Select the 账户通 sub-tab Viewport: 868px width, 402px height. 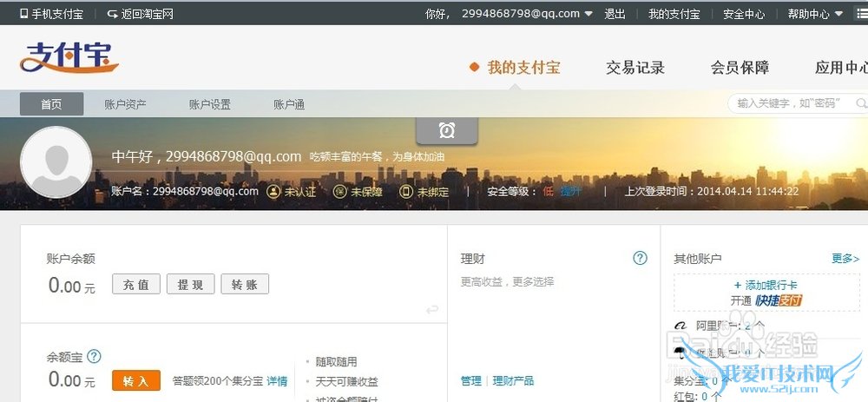[289, 104]
